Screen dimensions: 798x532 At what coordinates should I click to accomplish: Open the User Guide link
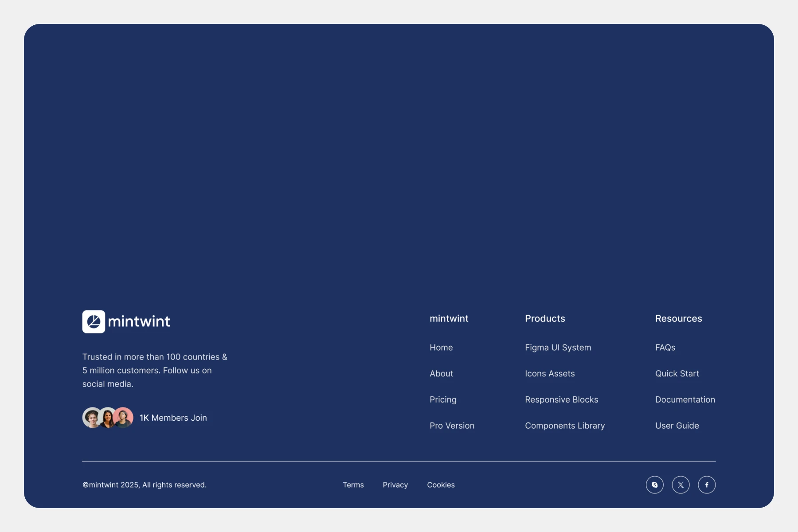677,426
